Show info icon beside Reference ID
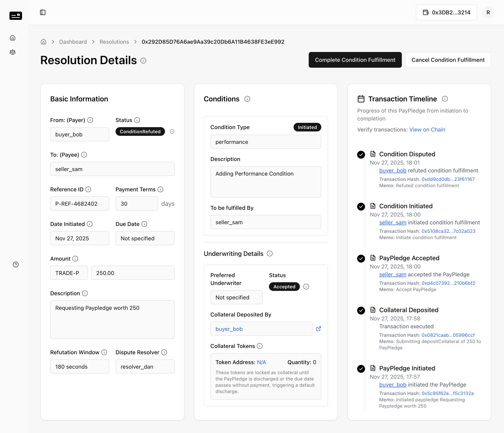The width and height of the screenshot is (504, 433). [x=88, y=189]
